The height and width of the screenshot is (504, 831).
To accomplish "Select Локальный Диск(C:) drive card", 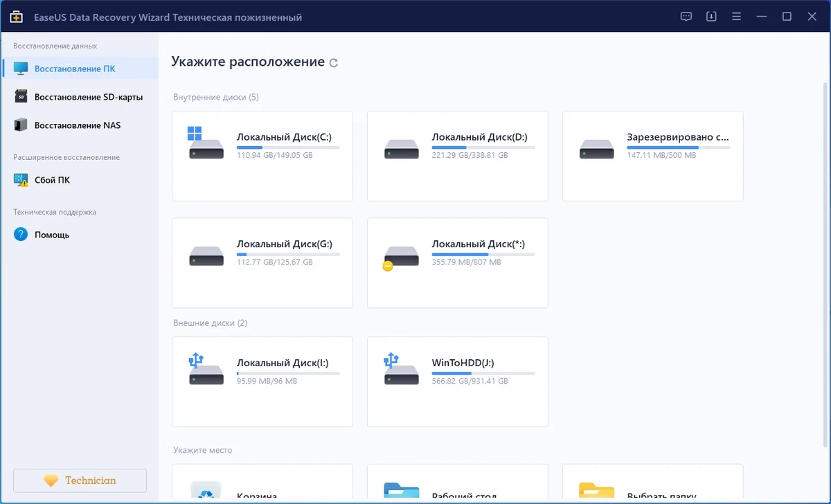I will coord(262,156).
